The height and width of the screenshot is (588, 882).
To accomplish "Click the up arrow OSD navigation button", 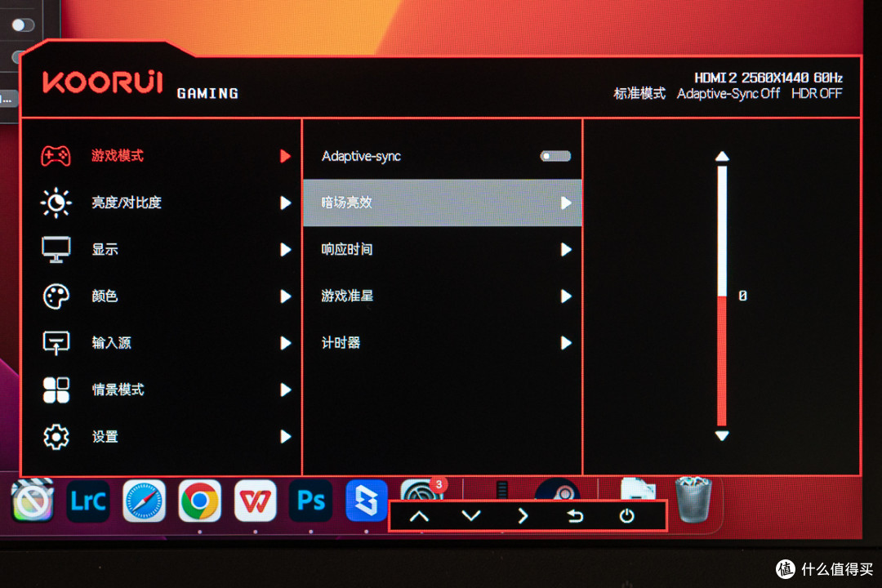I will pyautogui.click(x=419, y=516).
